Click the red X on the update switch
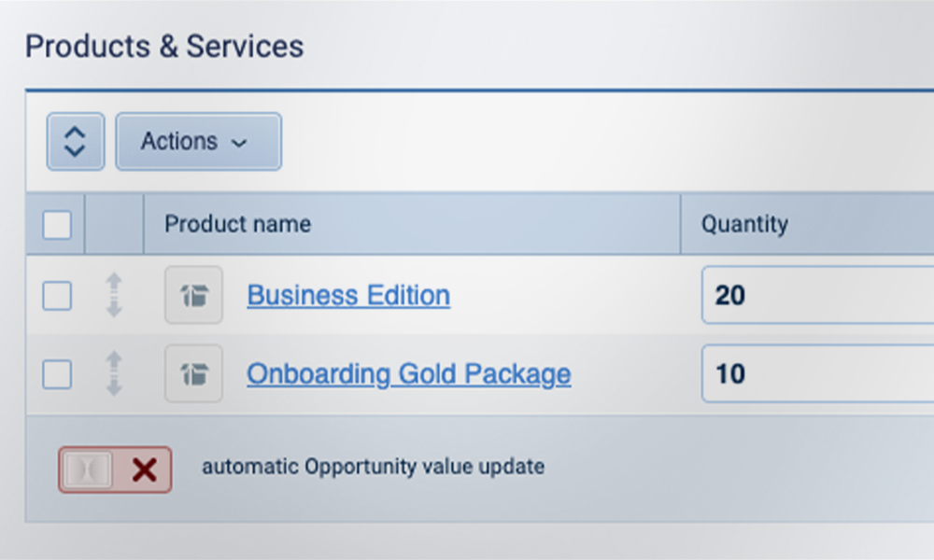This screenshot has width=934, height=560. pos(144,469)
